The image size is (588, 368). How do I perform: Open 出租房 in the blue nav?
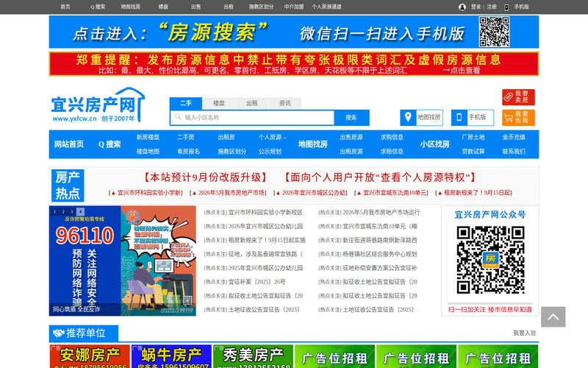pos(226,138)
